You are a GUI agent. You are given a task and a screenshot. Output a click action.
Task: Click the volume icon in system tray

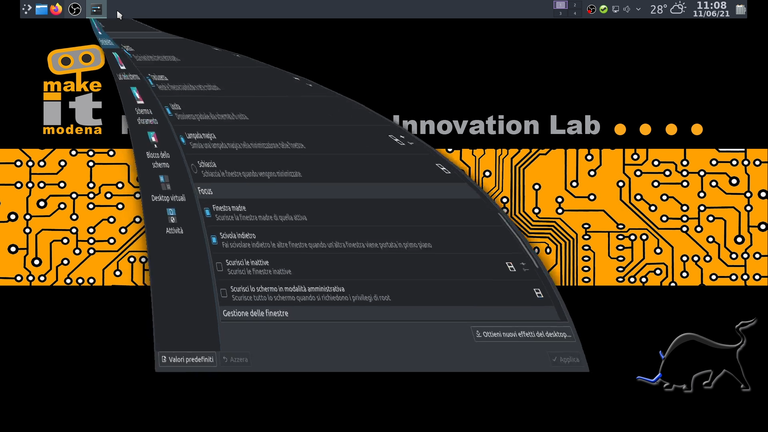(x=626, y=9)
